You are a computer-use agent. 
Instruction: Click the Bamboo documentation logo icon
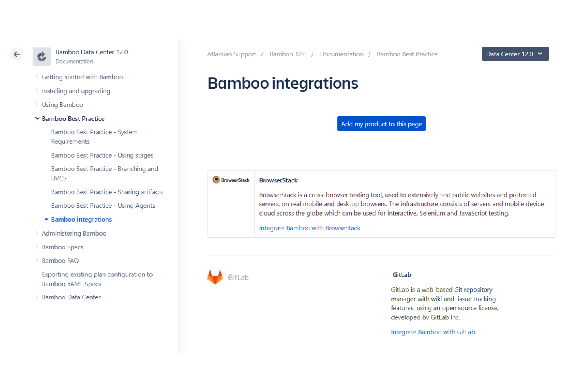point(41,56)
